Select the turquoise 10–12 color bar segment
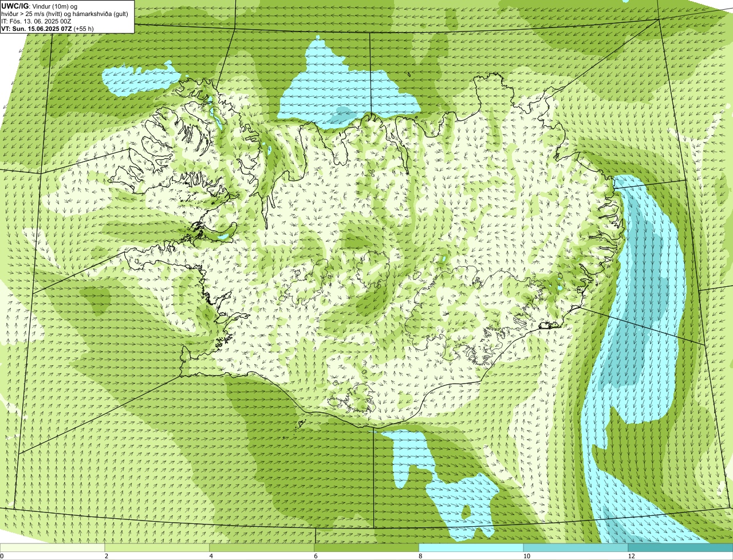 pos(576,548)
